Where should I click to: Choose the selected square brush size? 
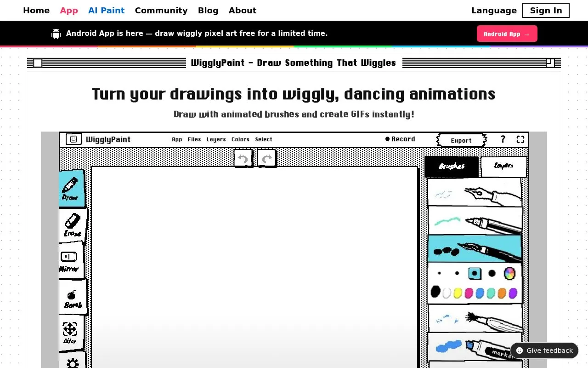[x=475, y=274]
